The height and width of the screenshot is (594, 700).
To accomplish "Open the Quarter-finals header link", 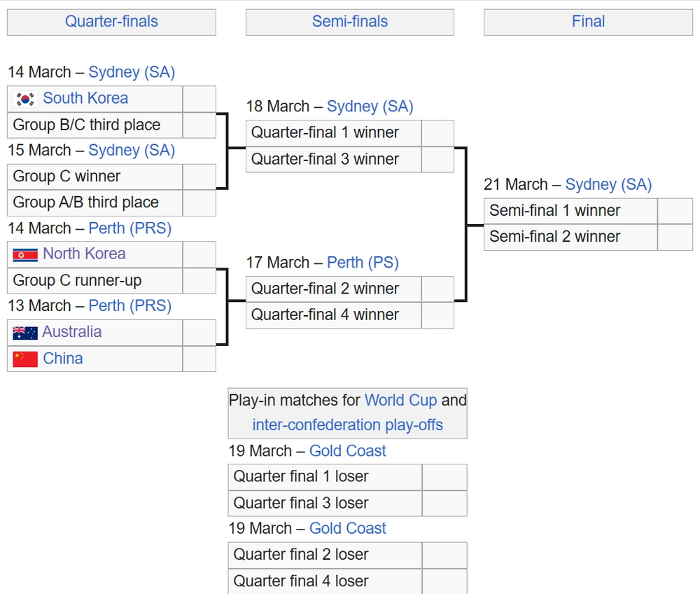I will [111, 22].
